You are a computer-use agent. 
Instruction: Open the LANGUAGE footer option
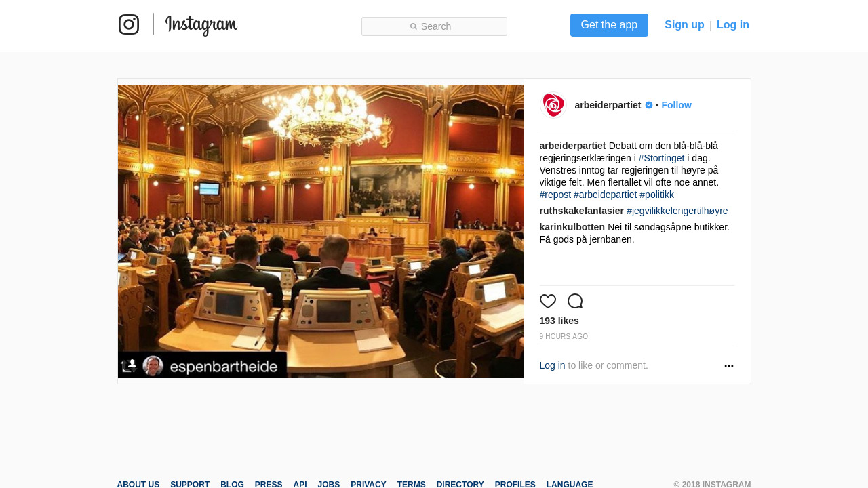pos(570,484)
